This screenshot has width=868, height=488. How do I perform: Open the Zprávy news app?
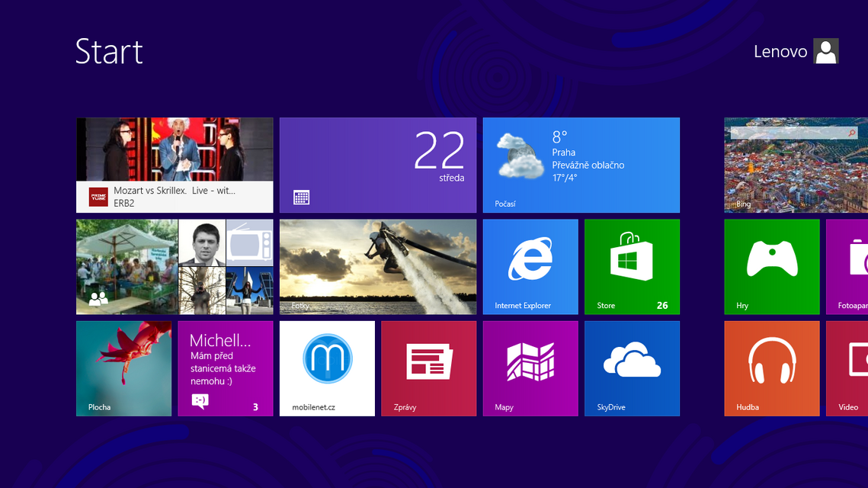pos(428,368)
